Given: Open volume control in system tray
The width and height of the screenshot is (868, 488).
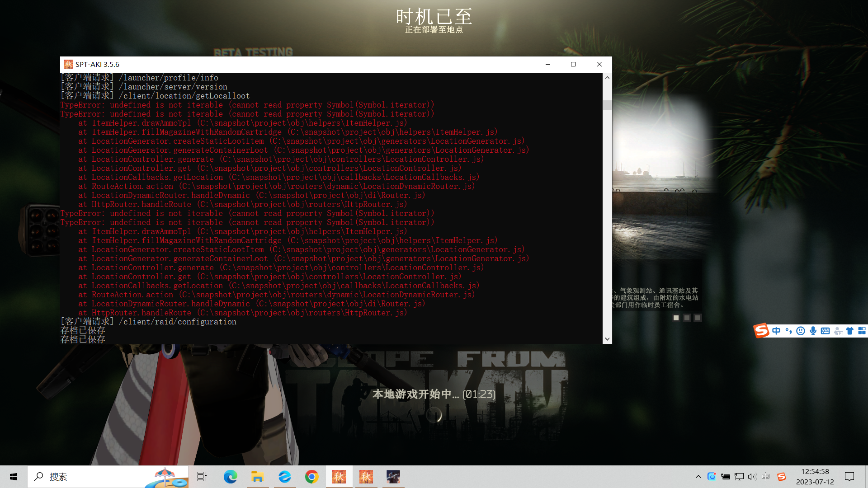Looking at the screenshot, I should [752, 477].
